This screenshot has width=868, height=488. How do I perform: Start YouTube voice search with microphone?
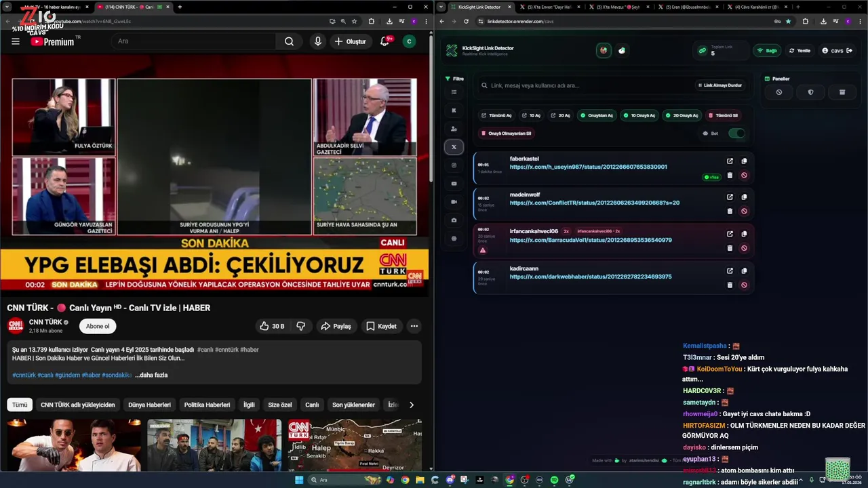(317, 41)
